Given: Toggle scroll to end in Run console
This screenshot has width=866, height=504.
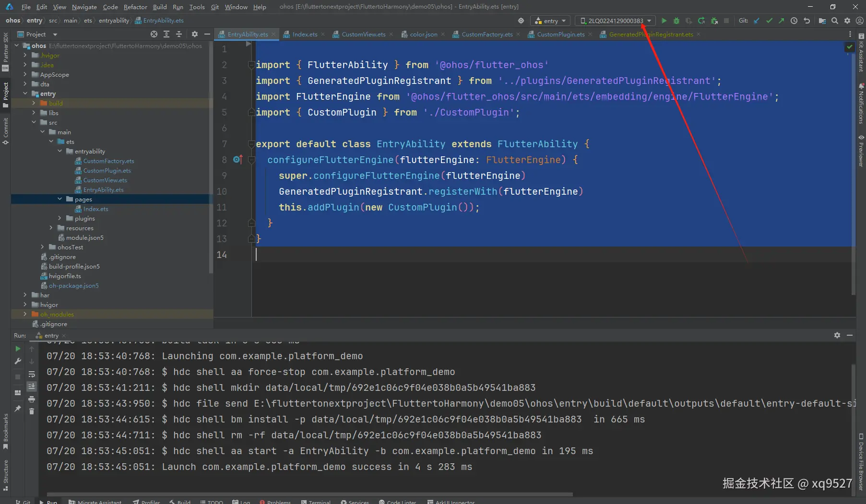Looking at the screenshot, I should 32,387.
